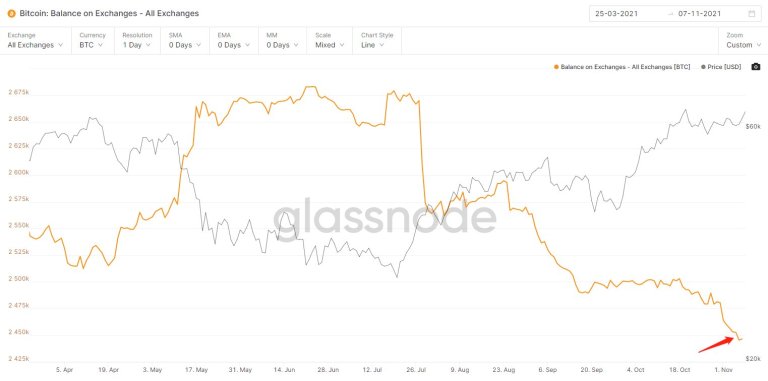Click the orange line end near red arrow
The width and height of the screenshot is (768, 381).
pos(740,339)
